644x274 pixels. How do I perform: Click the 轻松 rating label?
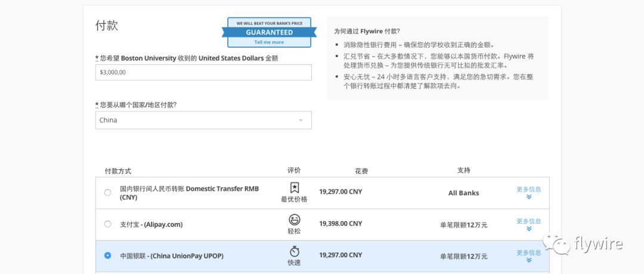(x=294, y=231)
